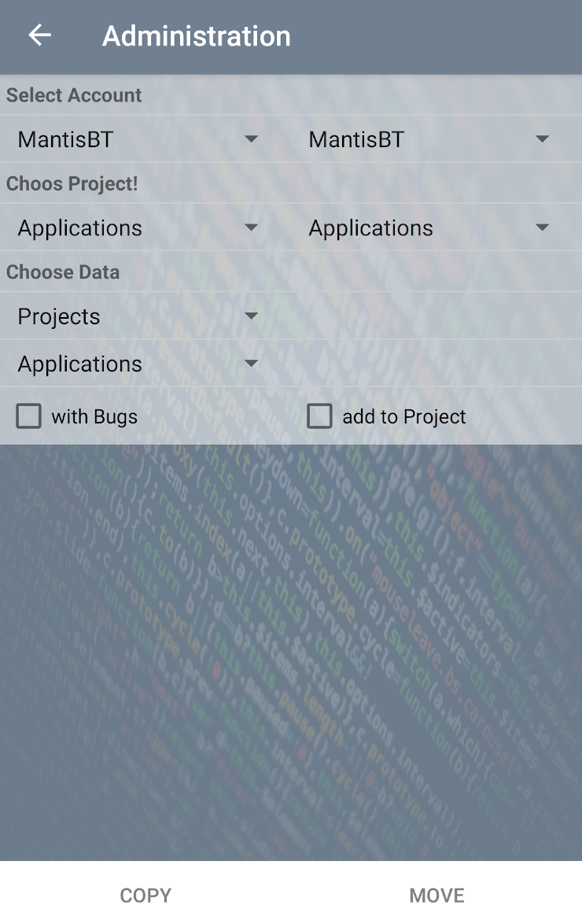Screen dimensions: 582x924
Task: Click the arrow of the left MantisBT dropdown
Action: tap(251, 139)
